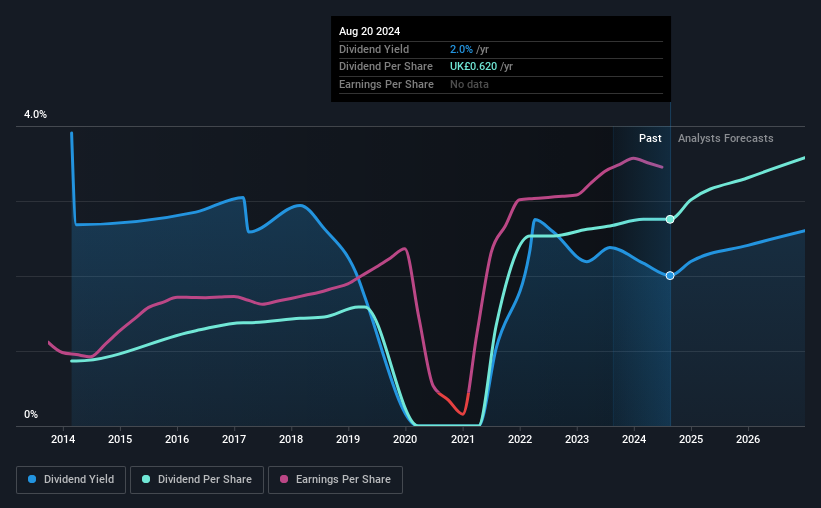The width and height of the screenshot is (821, 508).
Task: Click the tooltip's Earnings Per Share row label
Action: point(386,84)
